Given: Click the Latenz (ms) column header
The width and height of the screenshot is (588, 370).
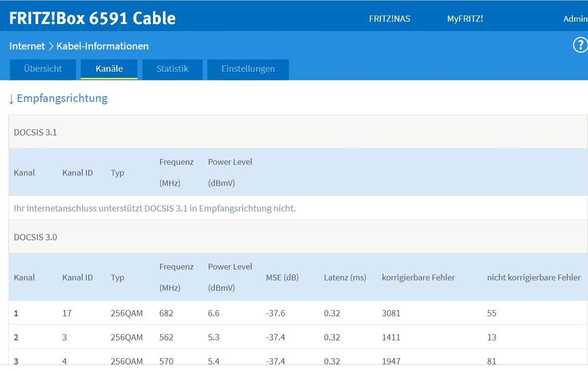Looking at the screenshot, I should 345,277.
